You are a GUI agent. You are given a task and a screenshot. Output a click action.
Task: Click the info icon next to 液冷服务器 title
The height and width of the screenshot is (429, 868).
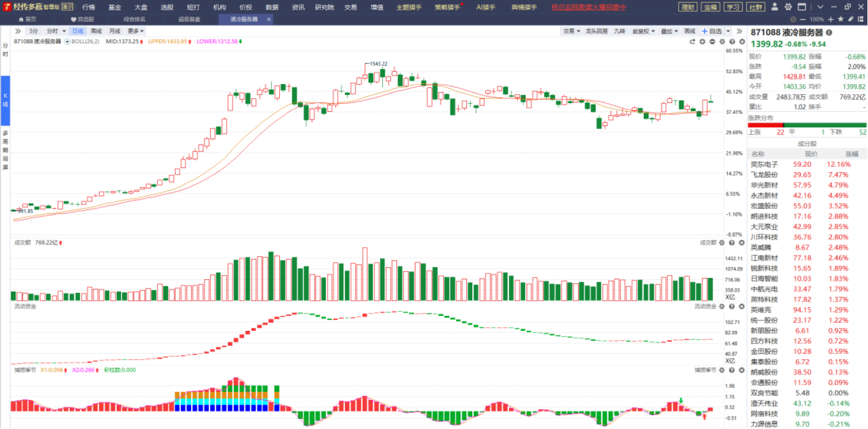pyautogui.click(x=829, y=33)
